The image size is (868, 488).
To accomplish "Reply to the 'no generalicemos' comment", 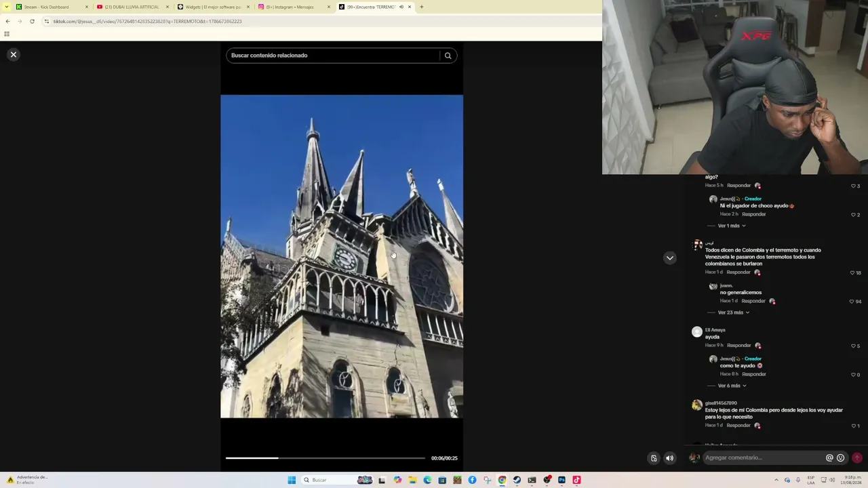I will point(753,301).
